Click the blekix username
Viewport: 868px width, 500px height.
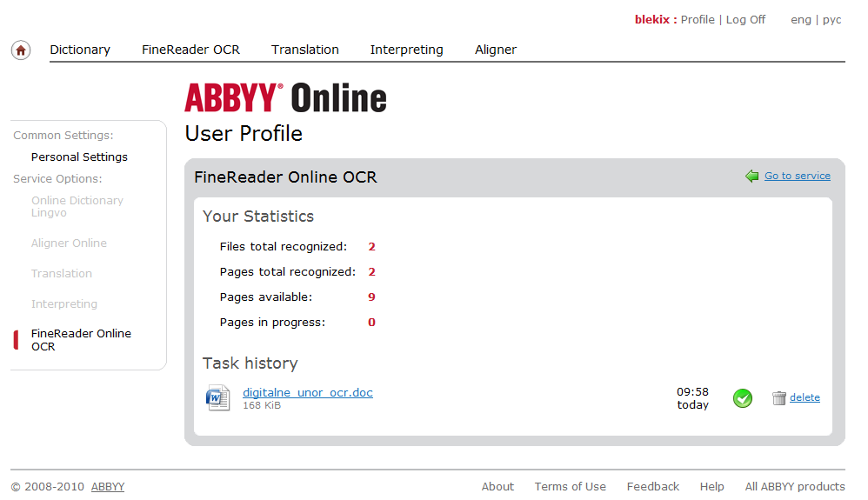tap(652, 20)
